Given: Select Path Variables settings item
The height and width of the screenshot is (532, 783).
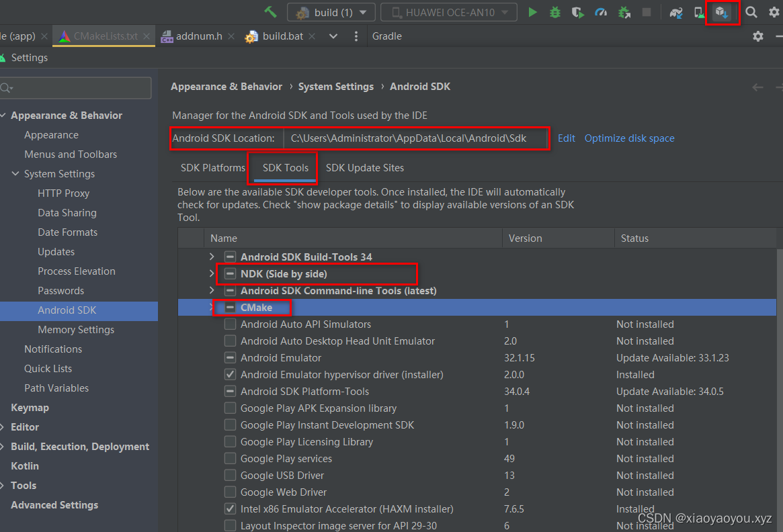Looking at the screenshot, I should click(x=56, y=388).
